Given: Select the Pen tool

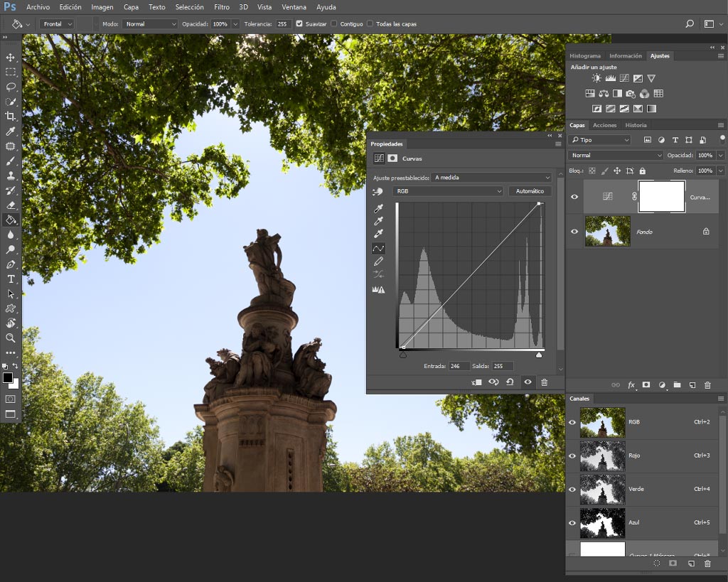Looking at the screenshot, I should [x=10, y=264].
